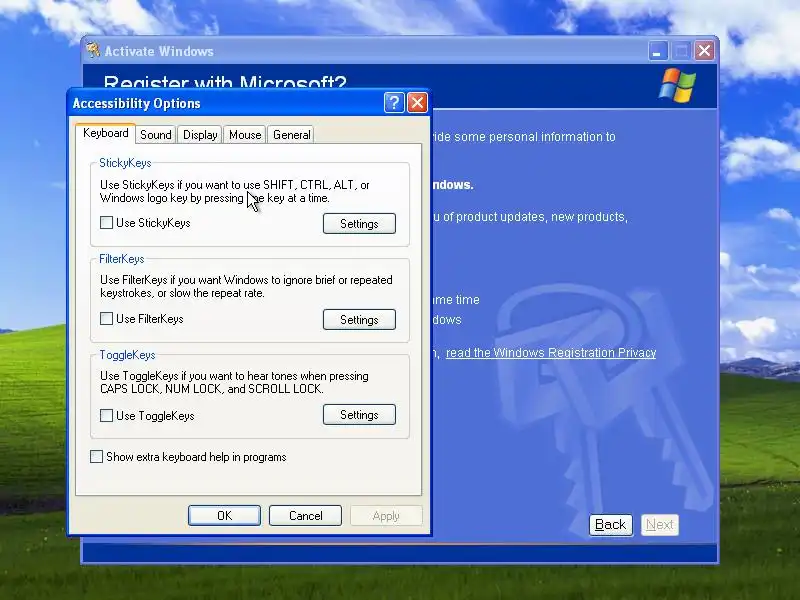Open FilterKeys Settings
The width and height of the screenshot is (800, 600).
[x=359, y=319]
